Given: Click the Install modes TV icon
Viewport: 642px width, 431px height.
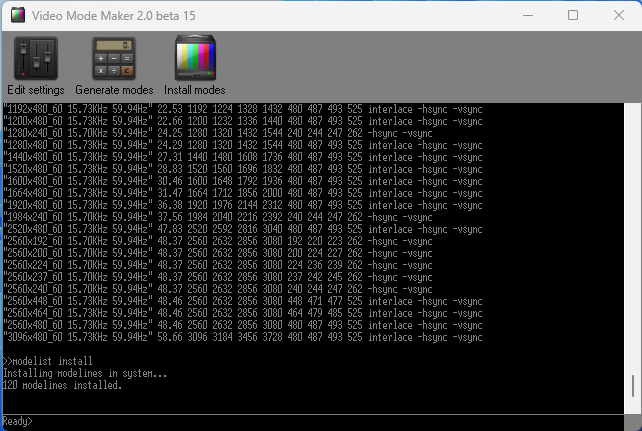Looking at the screenshot, I should 195,58.
